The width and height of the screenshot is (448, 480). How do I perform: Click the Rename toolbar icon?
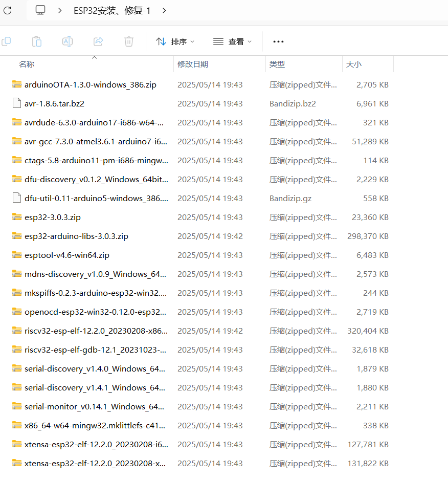pos(68,41)
